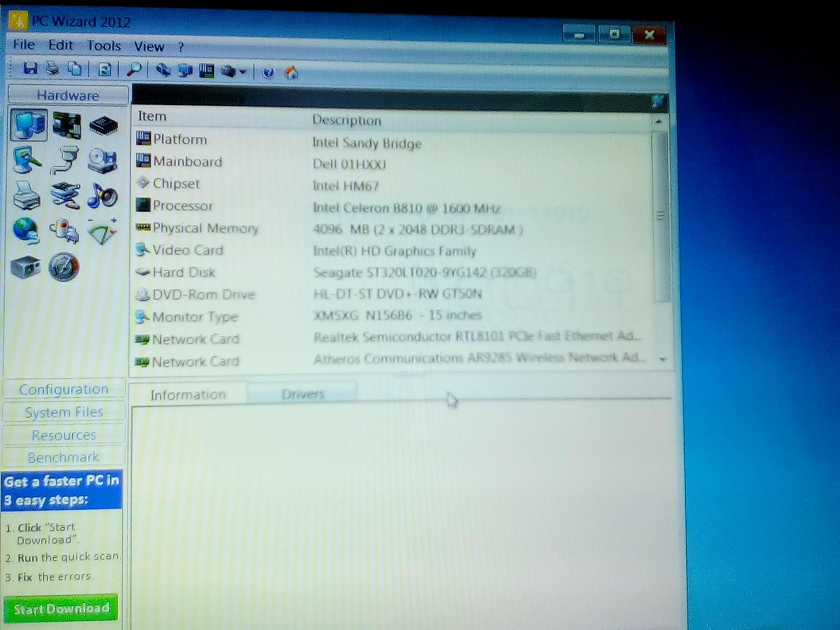Open the Mainboard hardware category icon
Viewport: 840px width, 630px height.
coord(67,125)
